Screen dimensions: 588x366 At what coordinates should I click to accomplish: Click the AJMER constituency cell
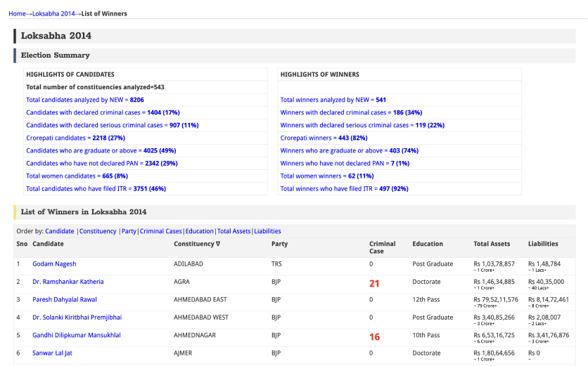pos(183,353)
